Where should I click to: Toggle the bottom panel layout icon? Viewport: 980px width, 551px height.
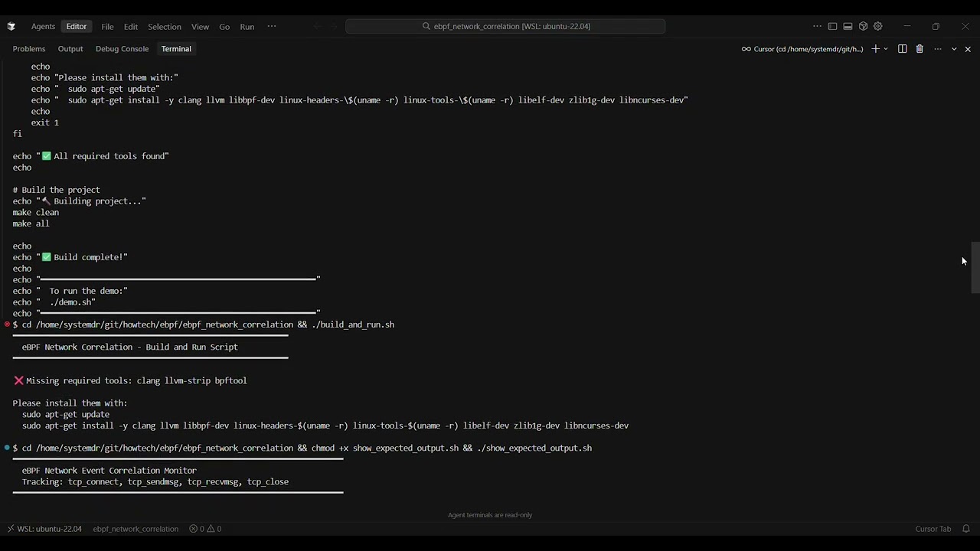(x=848, y=26)
